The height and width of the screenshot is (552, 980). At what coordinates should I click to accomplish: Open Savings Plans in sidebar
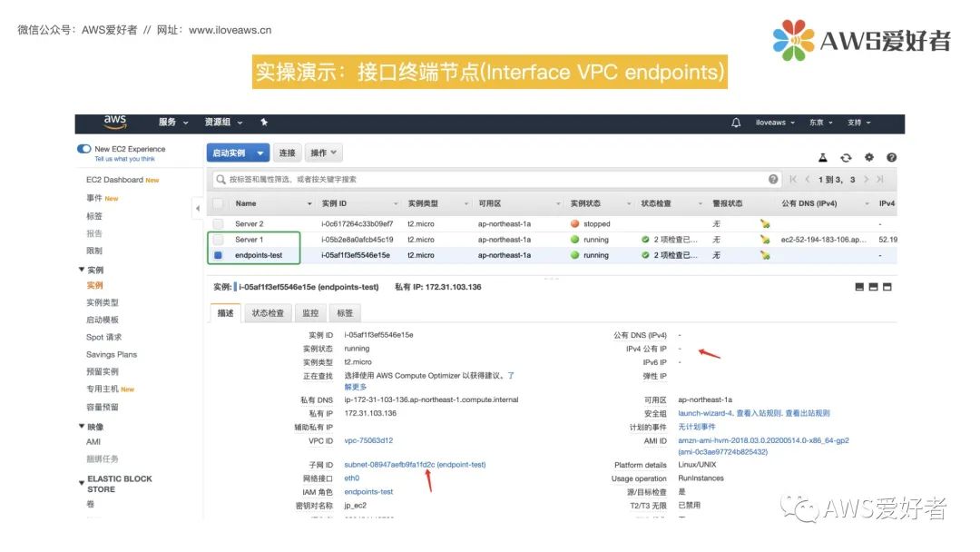point(112,354)
